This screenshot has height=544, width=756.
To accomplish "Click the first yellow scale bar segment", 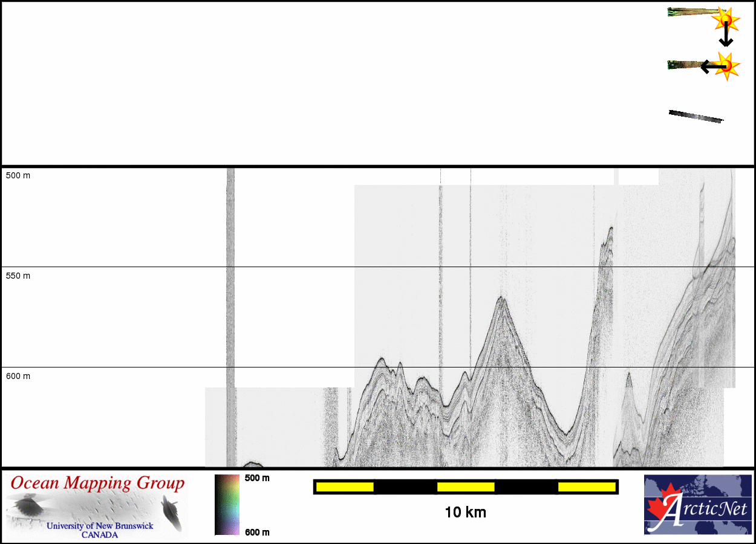I will click(345, 487).
